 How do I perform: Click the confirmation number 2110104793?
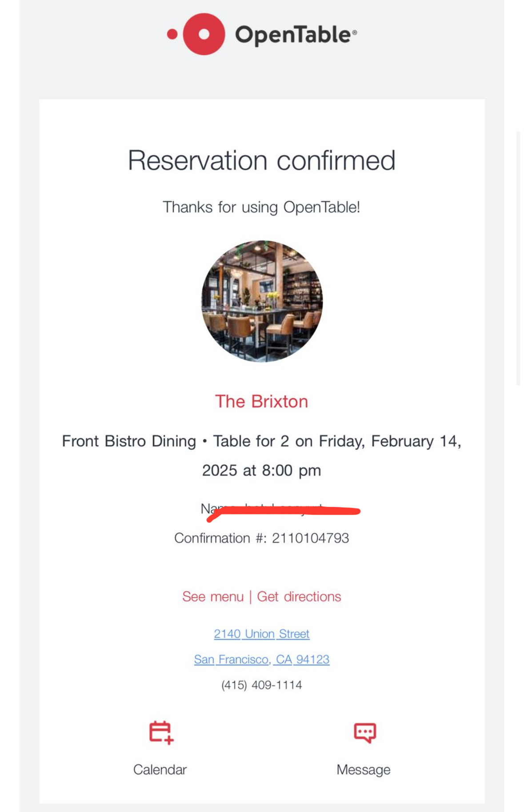pyautogui.click(x=310, y=538)
